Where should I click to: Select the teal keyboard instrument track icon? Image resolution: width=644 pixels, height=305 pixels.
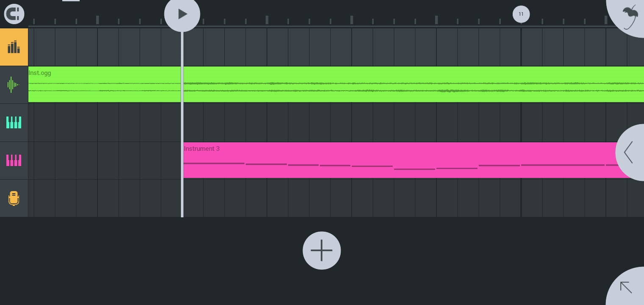[x=14, y=122]
